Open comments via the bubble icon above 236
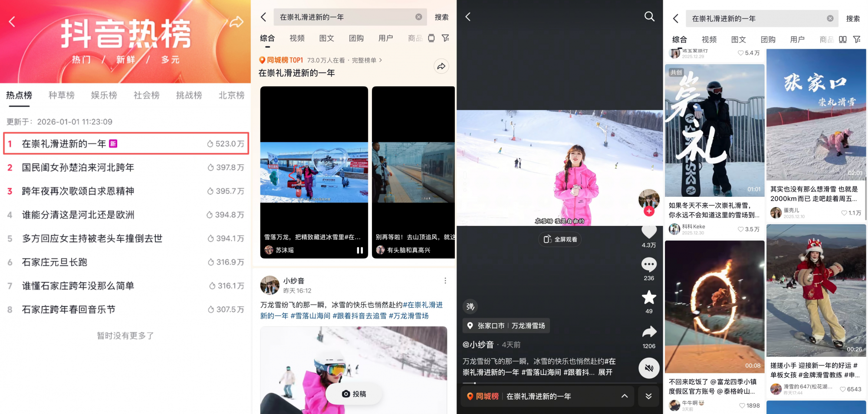The width and height of the screenshot is (868, 414). 649,264
